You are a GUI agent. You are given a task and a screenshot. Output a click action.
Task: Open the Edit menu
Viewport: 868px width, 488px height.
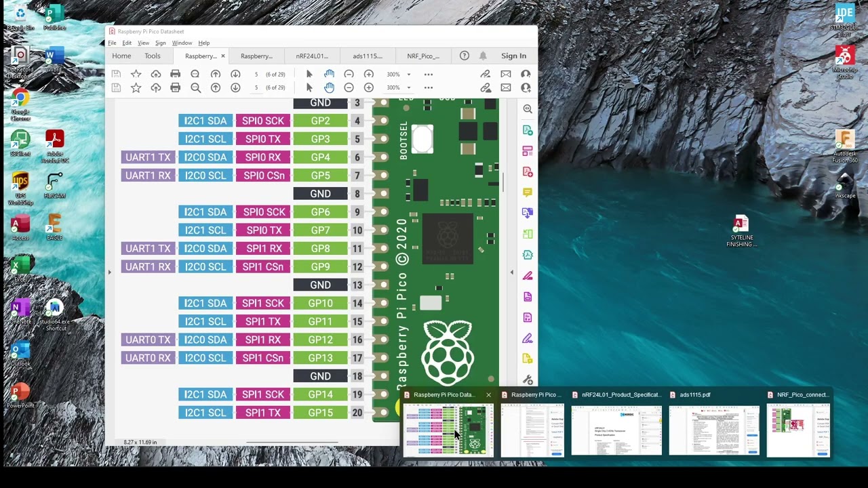(x=127, y=43)
